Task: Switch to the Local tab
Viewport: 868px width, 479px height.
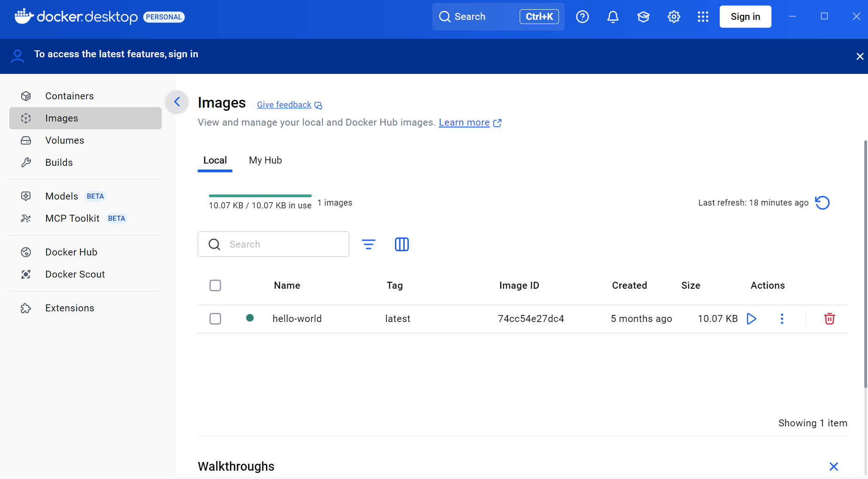Action: (215, 160)
